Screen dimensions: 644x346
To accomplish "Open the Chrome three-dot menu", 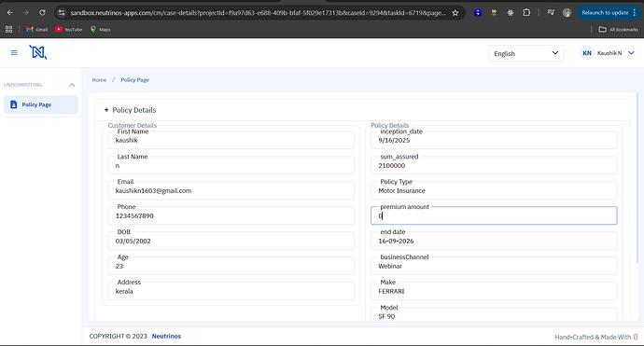I will click(x=635, y=13).
